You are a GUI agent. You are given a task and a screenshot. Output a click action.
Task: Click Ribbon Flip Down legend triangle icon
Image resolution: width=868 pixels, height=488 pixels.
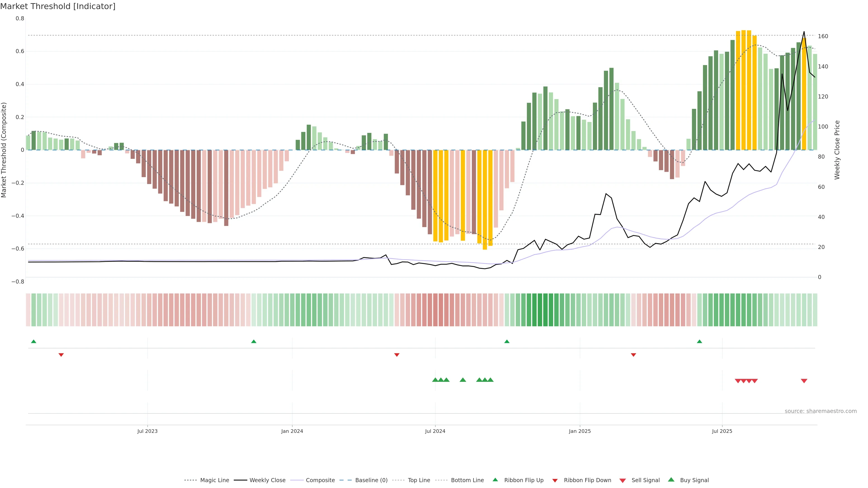click(555, 481)
